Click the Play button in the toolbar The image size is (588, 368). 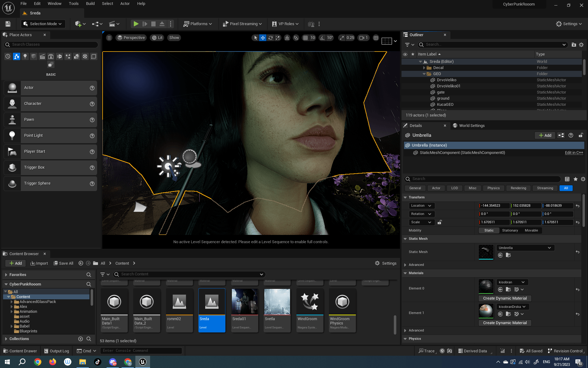[x=136, y=24]
